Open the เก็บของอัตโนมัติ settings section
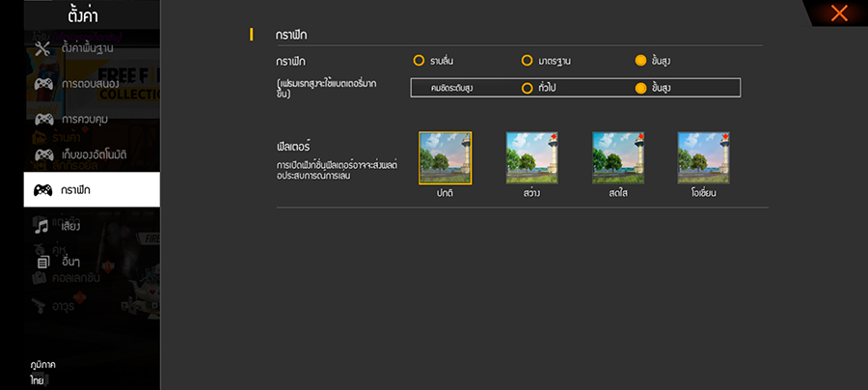Screen dimensions: 868x390 click(92, 154)
